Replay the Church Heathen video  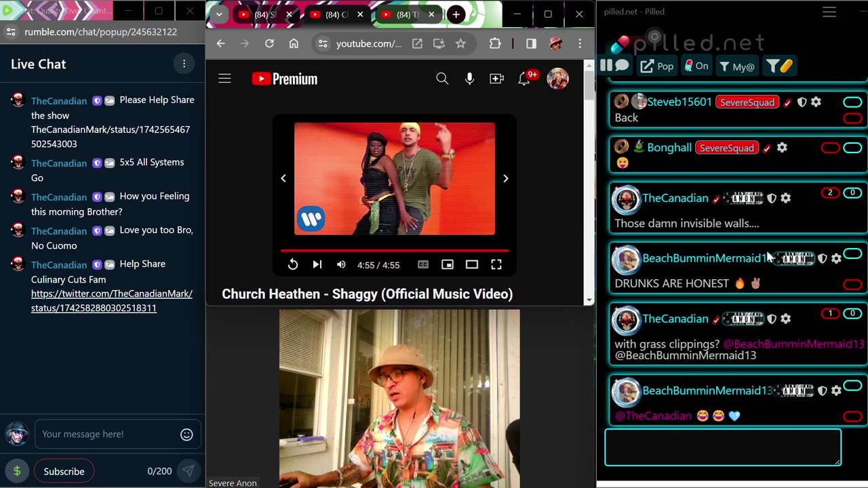tap(293, 264)
